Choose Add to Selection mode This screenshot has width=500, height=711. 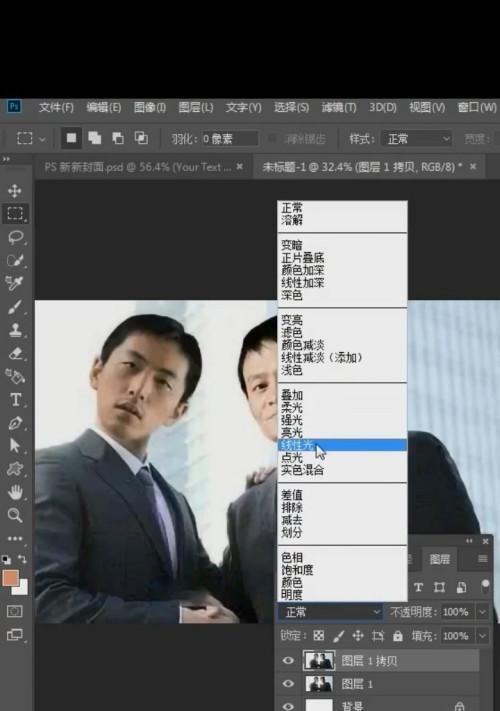[95, 138]
